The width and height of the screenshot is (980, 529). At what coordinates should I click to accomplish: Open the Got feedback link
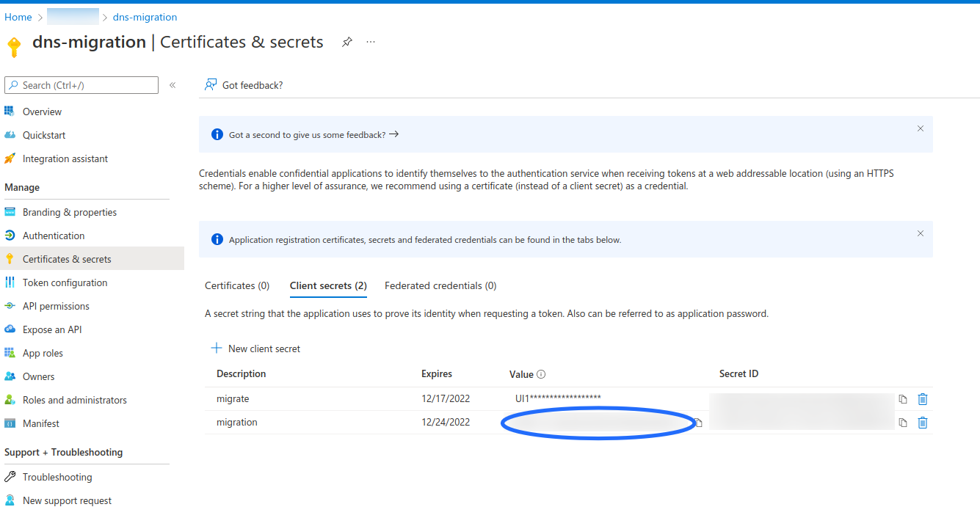coord(244,85)
